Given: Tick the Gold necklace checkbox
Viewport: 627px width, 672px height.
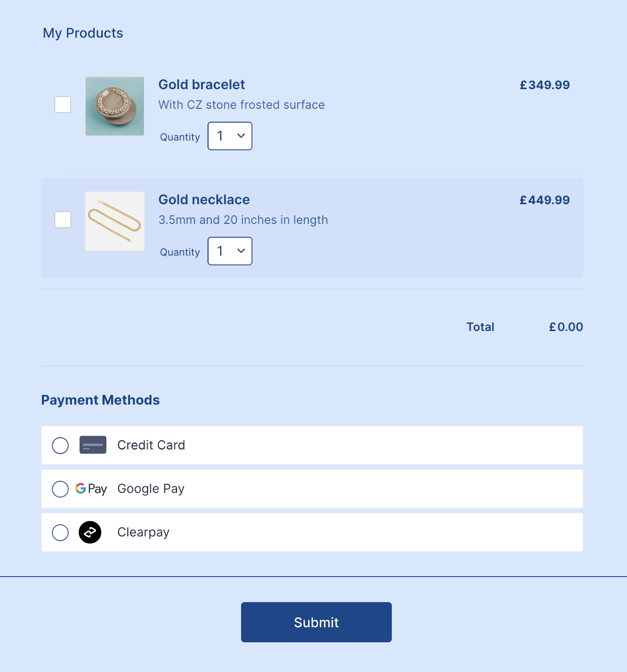Looking at the screenshot, I should [x=63, y=220].
